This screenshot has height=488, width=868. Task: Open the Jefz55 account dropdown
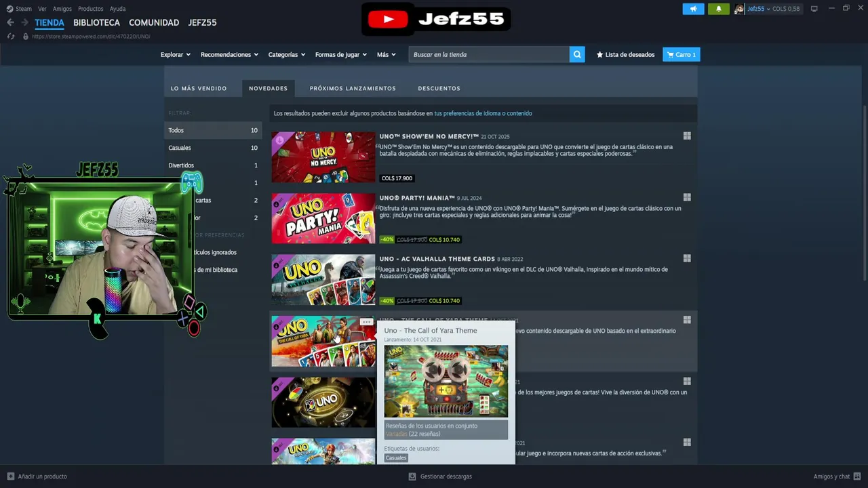(759, 9)
